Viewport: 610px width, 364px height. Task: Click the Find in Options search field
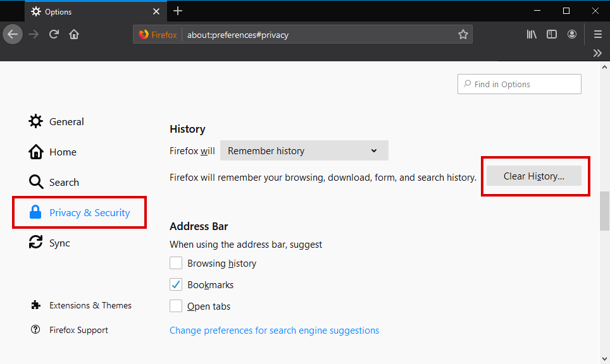519,84
